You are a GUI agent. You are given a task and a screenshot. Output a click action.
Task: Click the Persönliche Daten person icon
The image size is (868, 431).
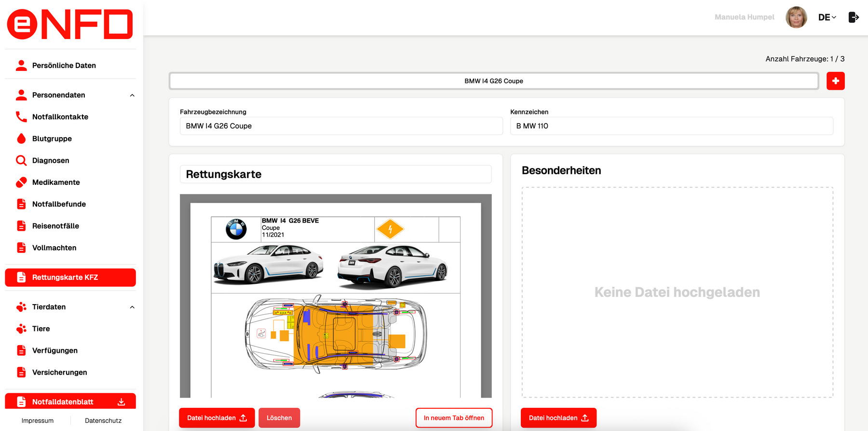21,66
